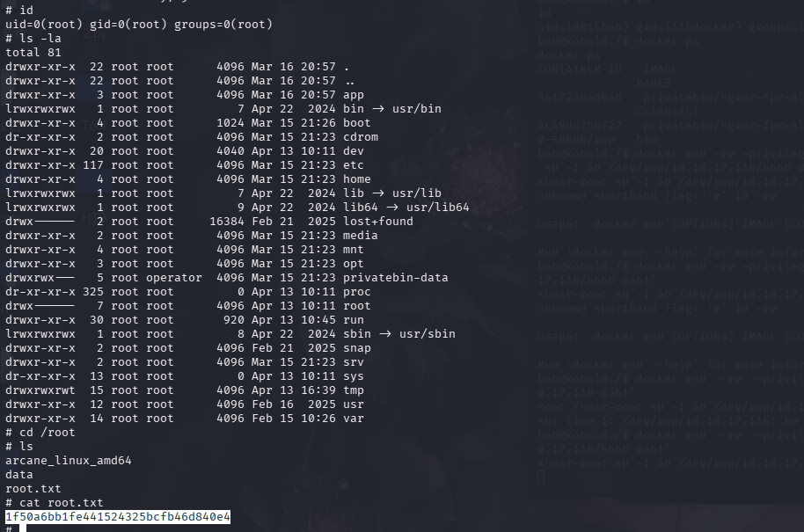Click the 'cat root.txt' command line
The image size is (804, 532).
pos(51,503)
